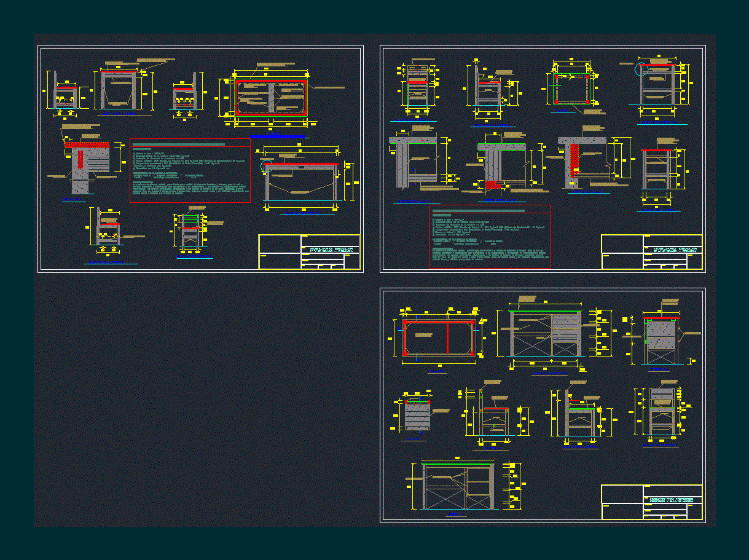Select the 3° al 6° grado title block

tap(652, 251)
